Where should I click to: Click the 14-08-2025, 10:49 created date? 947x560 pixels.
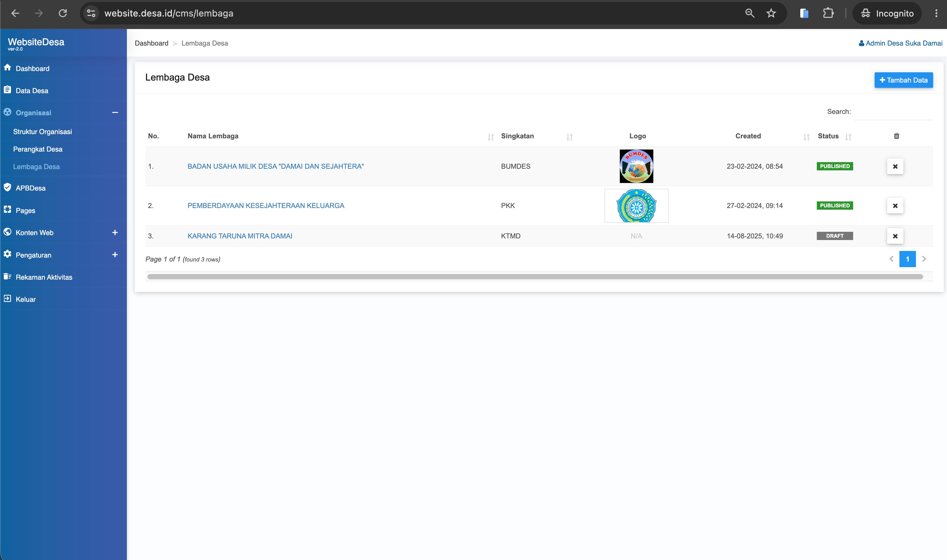[x=754, y=236]
